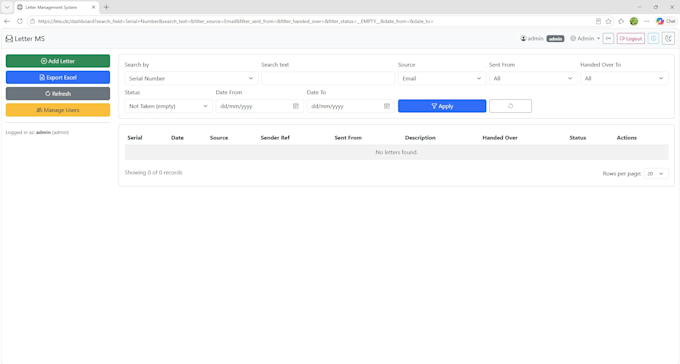Open the Source dropdown showing Email
The width and height of the screenshot is (680, 364).
tap(441, 79)
